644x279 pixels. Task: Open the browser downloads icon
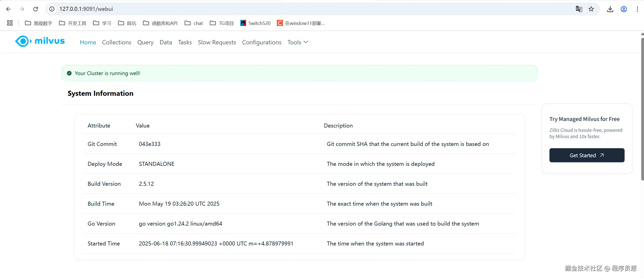tap(610, 9)
